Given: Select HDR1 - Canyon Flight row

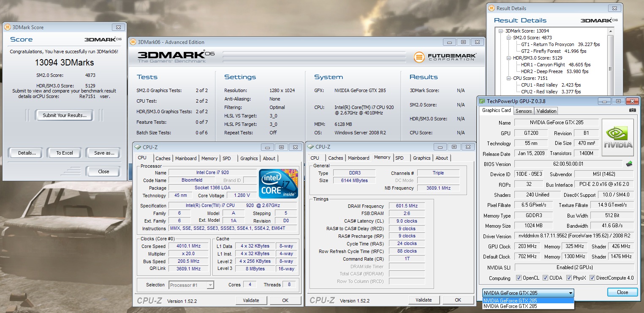Looking at the screenshot, I should coord(556,65).
